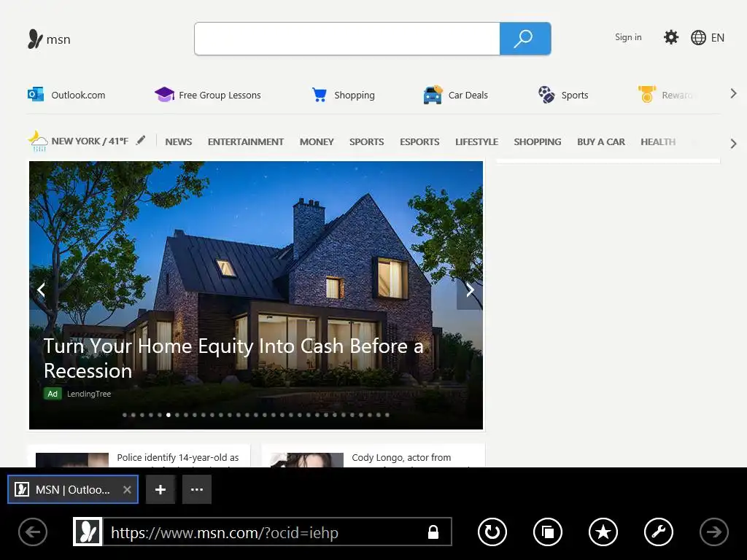This screenshot has height=560, width=747.
Task: Click the Car Deals car icon
Action: [433, 95]
